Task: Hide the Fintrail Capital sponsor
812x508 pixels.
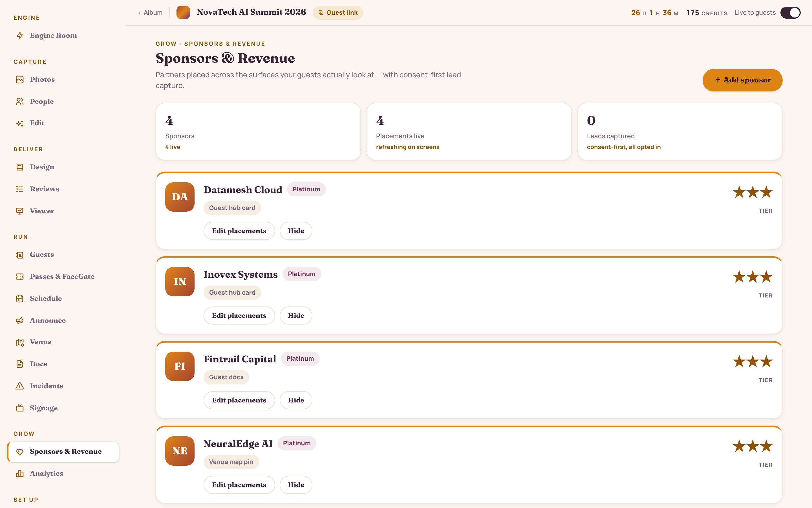Action: (296, 400)
